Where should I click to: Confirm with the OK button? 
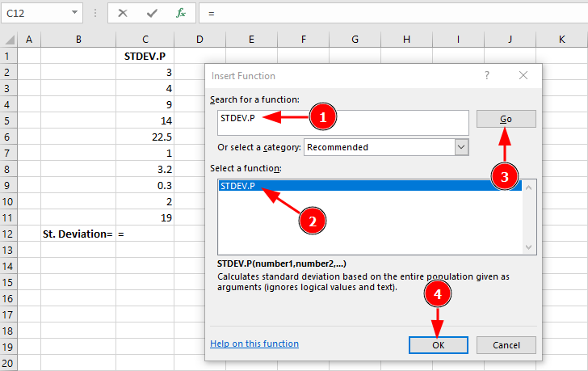(438, 344)
